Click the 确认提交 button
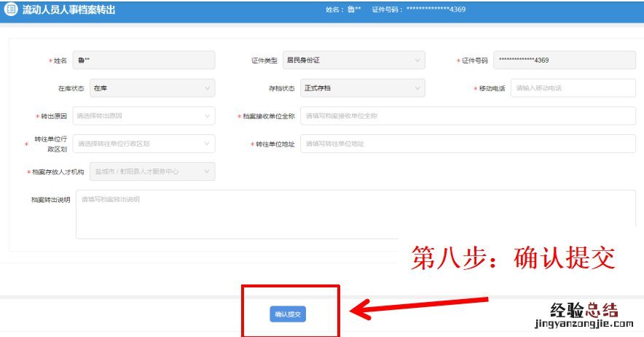This screenshot has width=644, height=337. point(288,314)
